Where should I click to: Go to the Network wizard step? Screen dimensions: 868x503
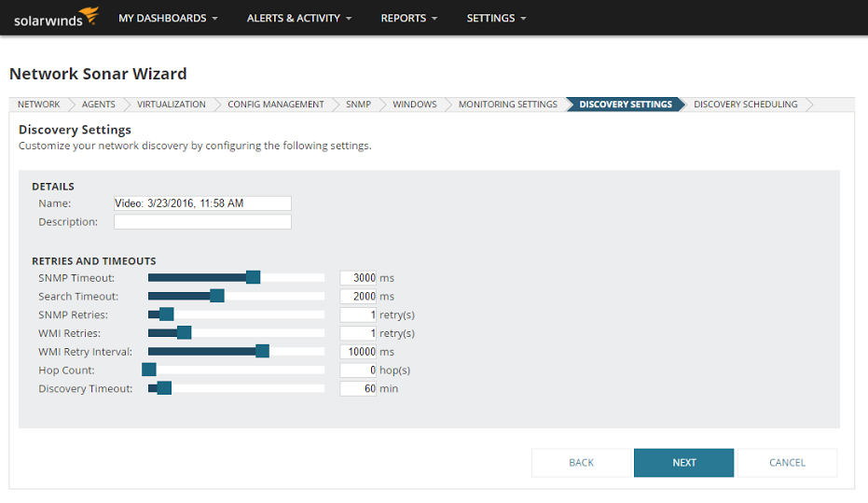pyautogui.click(x=39, y=105)
